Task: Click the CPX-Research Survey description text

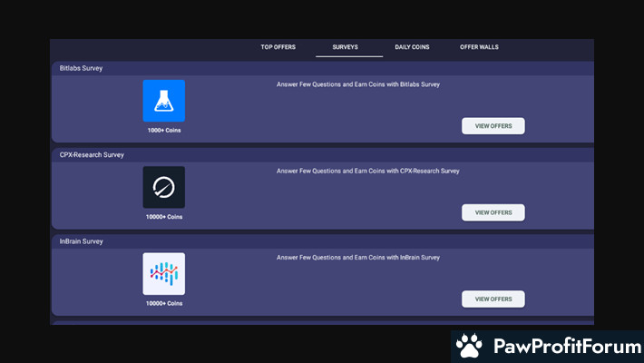Action: click(368, 171)
